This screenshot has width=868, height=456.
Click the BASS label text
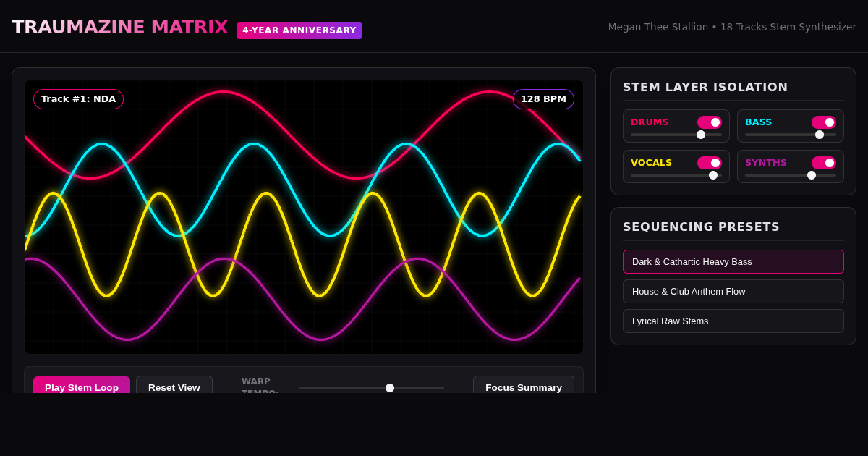coord(758,122)
